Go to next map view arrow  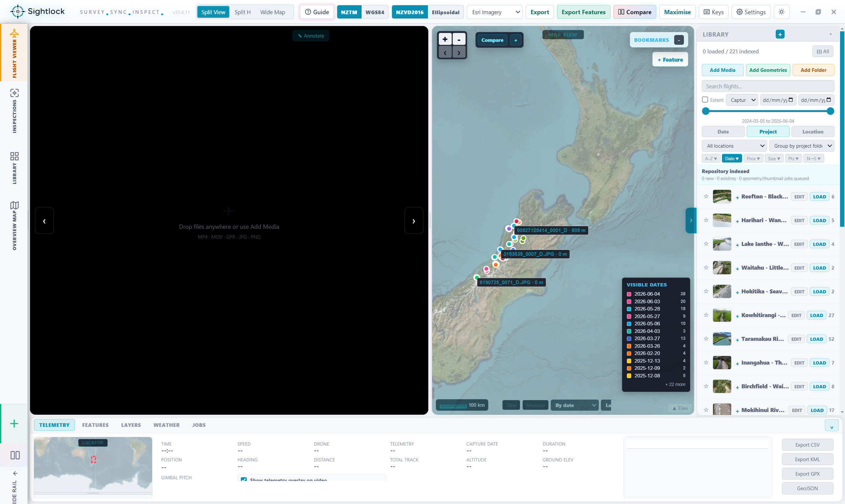click(459, 53)
